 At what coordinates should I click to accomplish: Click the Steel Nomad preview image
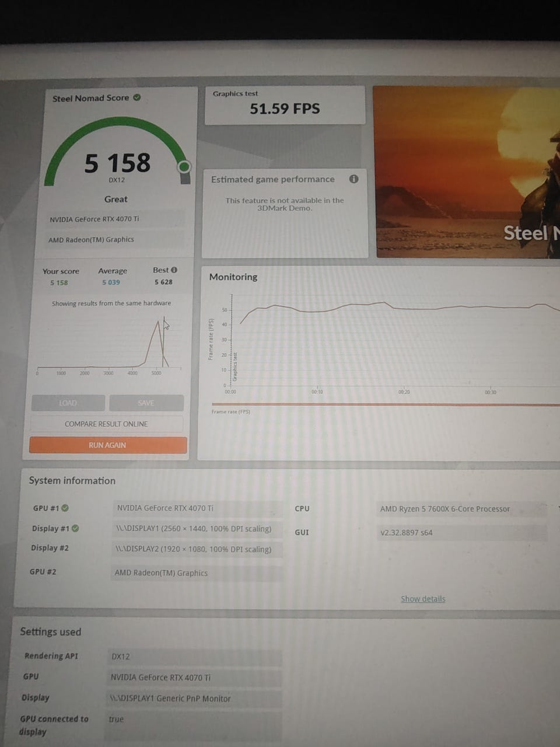pyautogui.click(x=467, y=172)
